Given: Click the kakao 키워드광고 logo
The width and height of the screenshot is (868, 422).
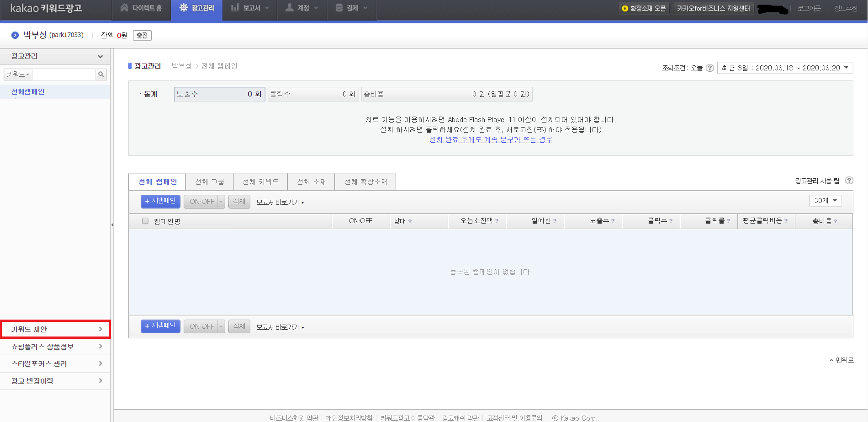Looking at the screenshot, I should [46, 8].
